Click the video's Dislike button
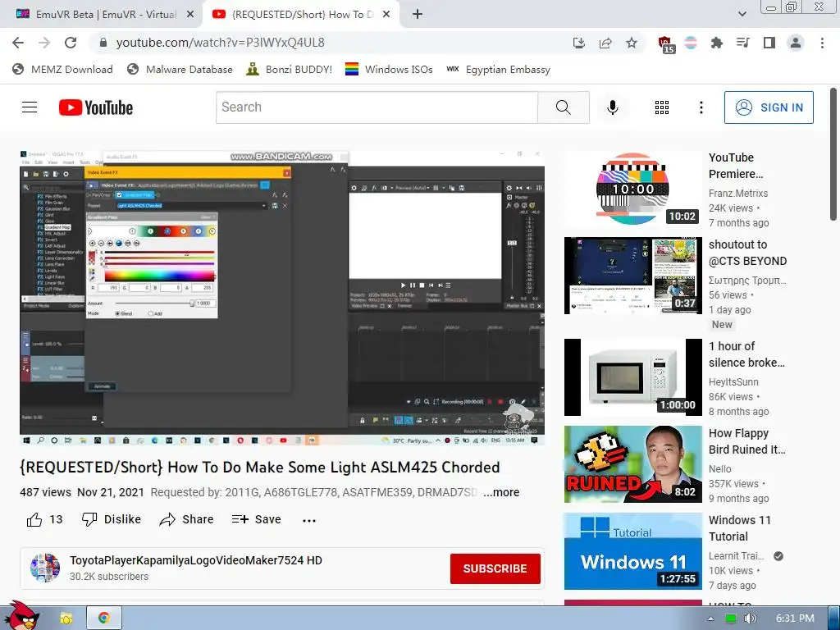This screenshot has height=630, width=840. click(111, 519)
